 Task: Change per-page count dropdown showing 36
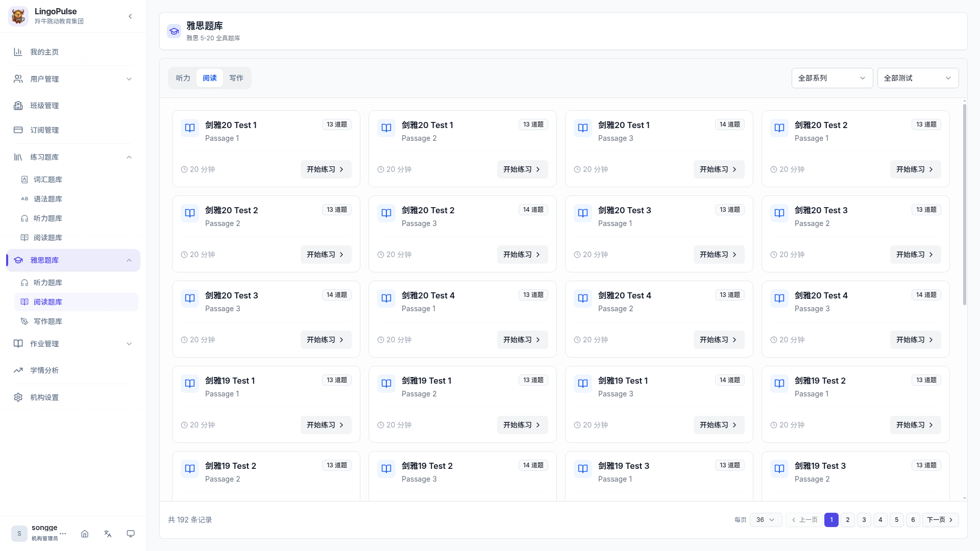pyautogui.click(x=766, y=520)
